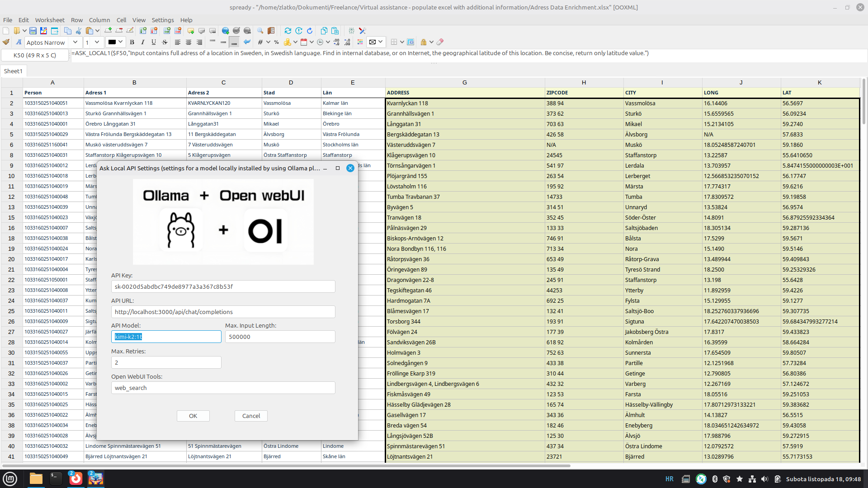Image resolution: width=868 pixels, height=488 pixels.
Task: Open the Worksheet menu
Action: pyautogui.click(x=50, y=20)
